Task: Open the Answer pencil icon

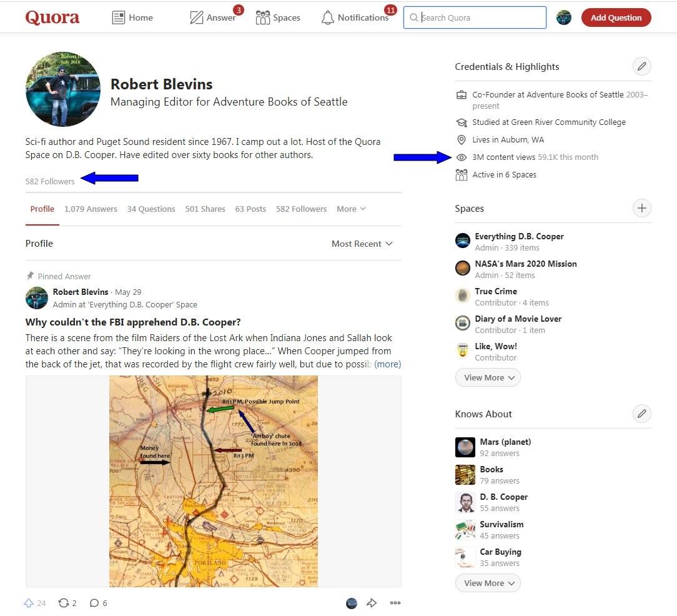Action: [197, 17]
